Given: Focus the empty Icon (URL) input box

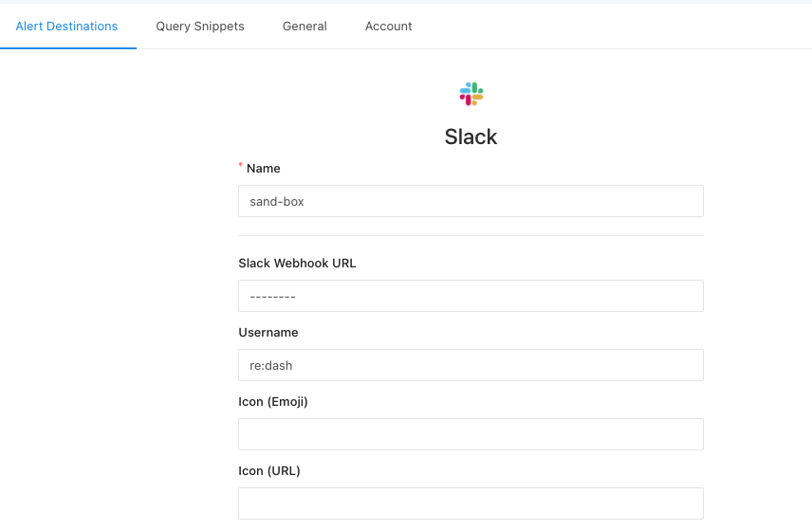Looking at the screenshot, I should pos(471,503).
